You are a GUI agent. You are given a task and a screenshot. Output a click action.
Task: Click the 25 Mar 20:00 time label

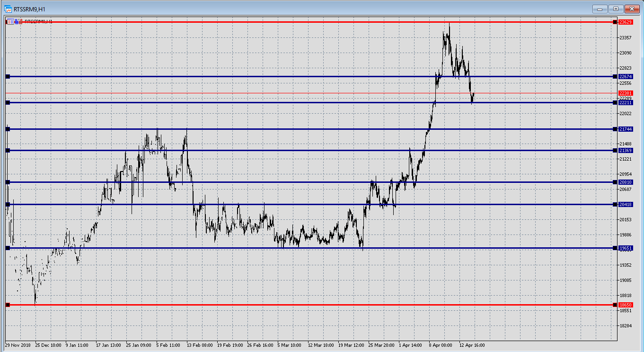pyautogui.click(x=381, y=345)
